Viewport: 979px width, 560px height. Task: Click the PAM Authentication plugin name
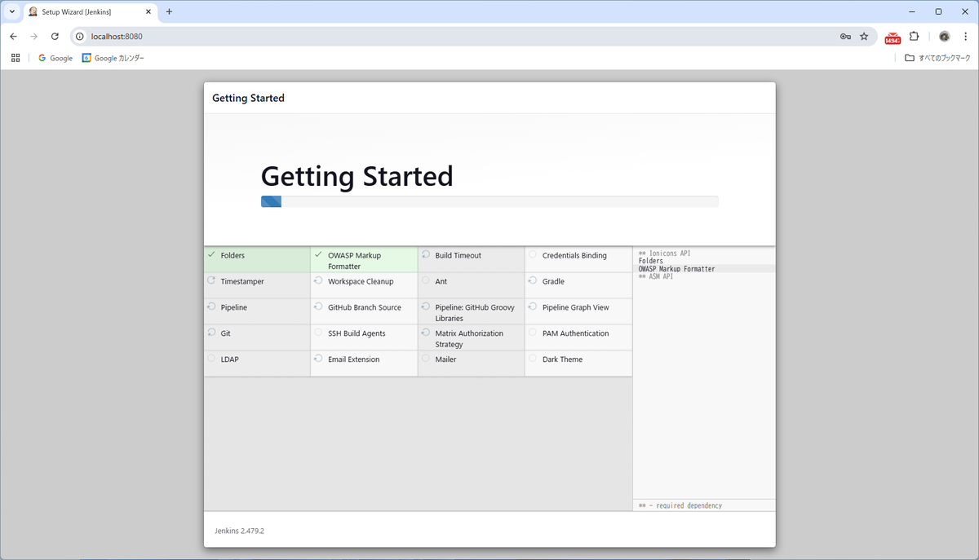[x=575, y=333]
